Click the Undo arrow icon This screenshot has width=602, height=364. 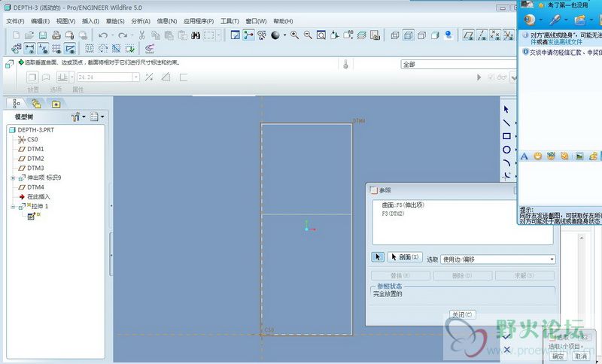(102, 35)
